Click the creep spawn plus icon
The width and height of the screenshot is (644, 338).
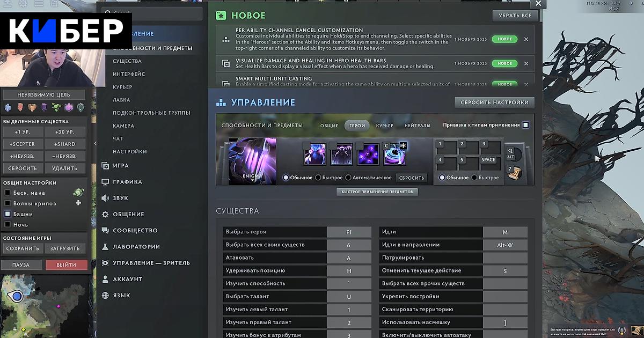78,203
